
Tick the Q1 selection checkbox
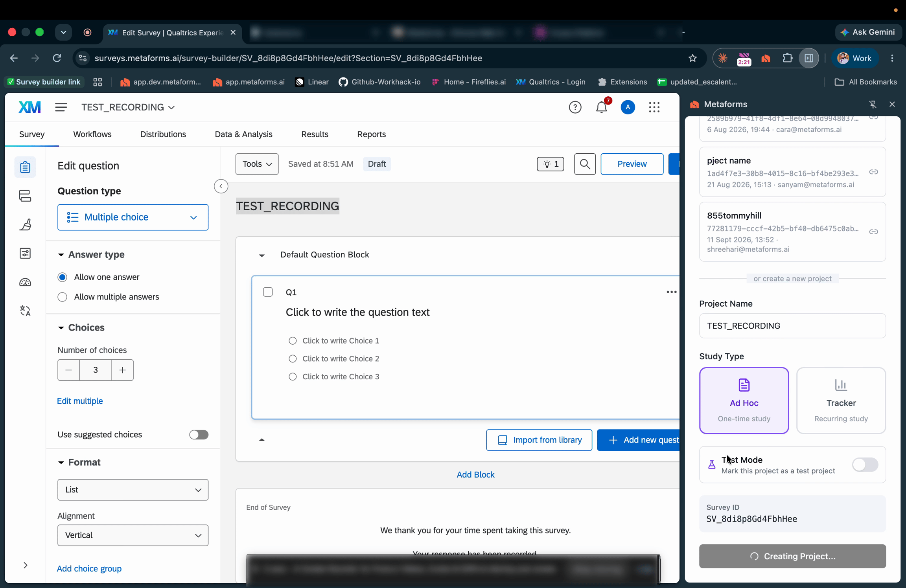point(268,292)
